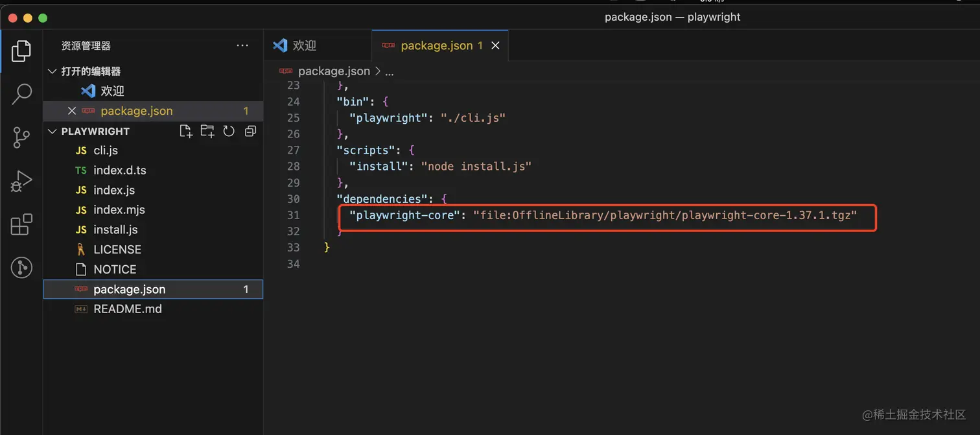The image size is (980, 435).
Task: Click line number 24 in gutter
Action: pos(293,102)
